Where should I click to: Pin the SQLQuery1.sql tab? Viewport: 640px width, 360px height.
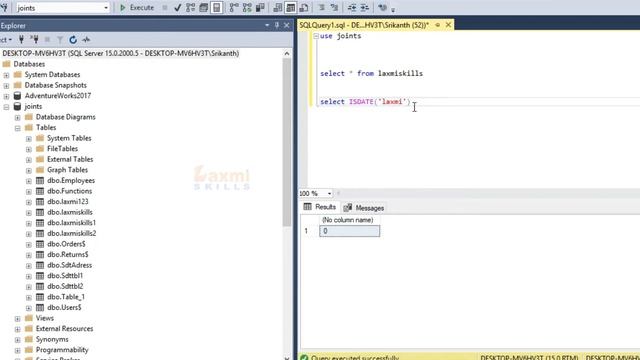438,25
